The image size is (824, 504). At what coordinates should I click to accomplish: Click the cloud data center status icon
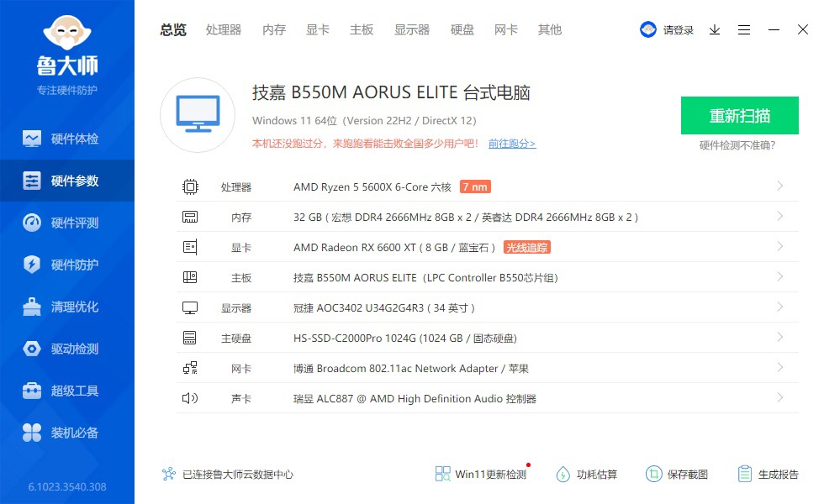169,474
